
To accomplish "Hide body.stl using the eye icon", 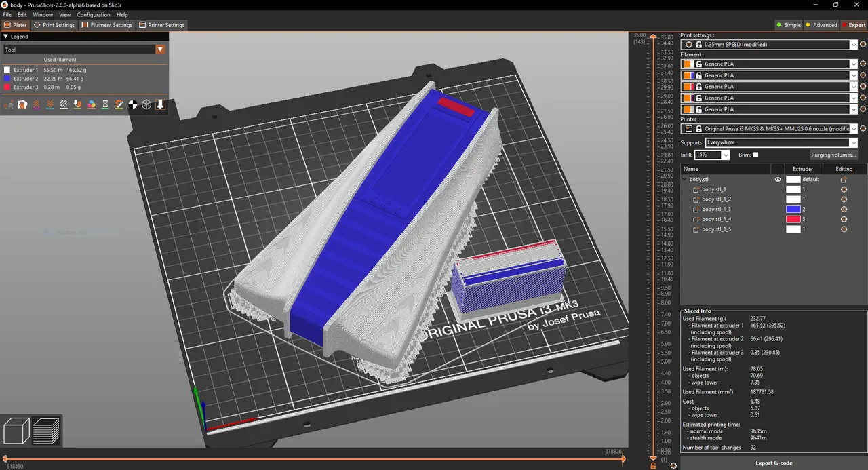I will (x=778, y=180).
